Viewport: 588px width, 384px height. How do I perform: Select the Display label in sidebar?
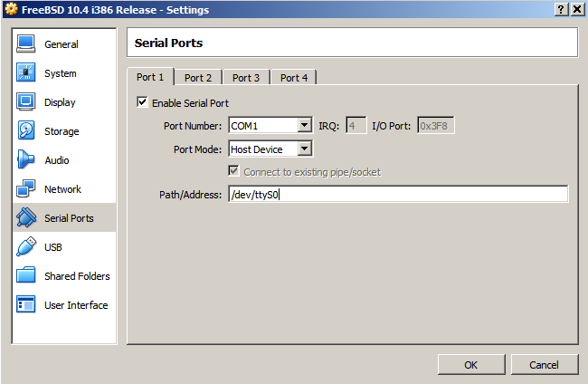[x=60, y=102]
